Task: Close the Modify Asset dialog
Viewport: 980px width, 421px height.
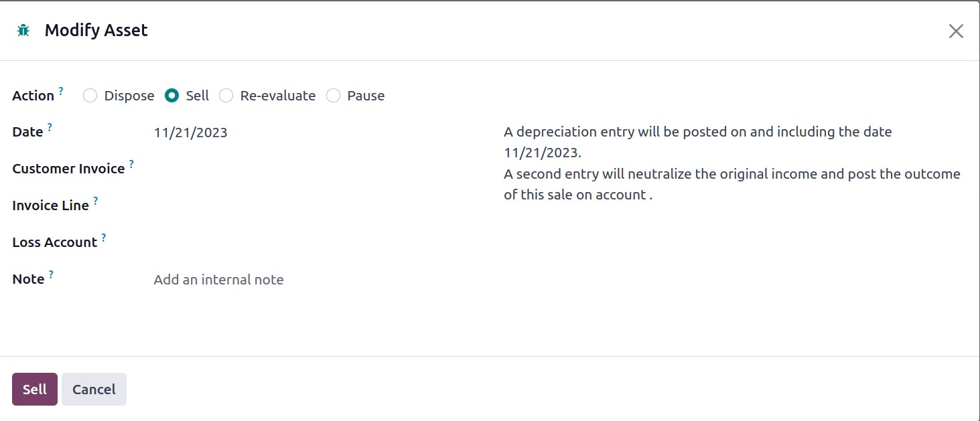Action: click(956, 31)
